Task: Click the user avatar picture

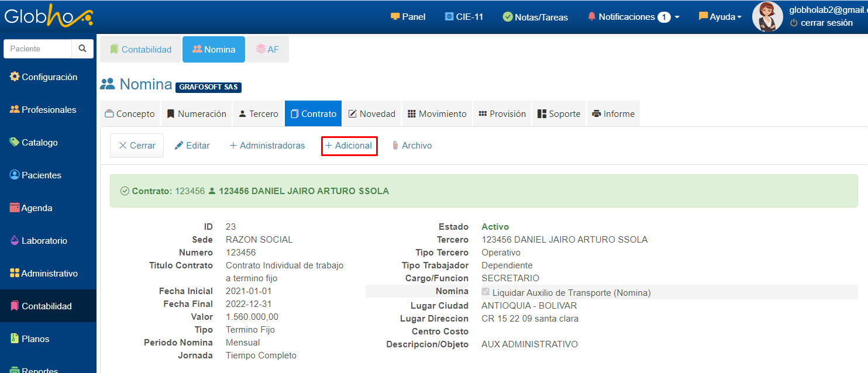Action: click(x=767, y=17)
